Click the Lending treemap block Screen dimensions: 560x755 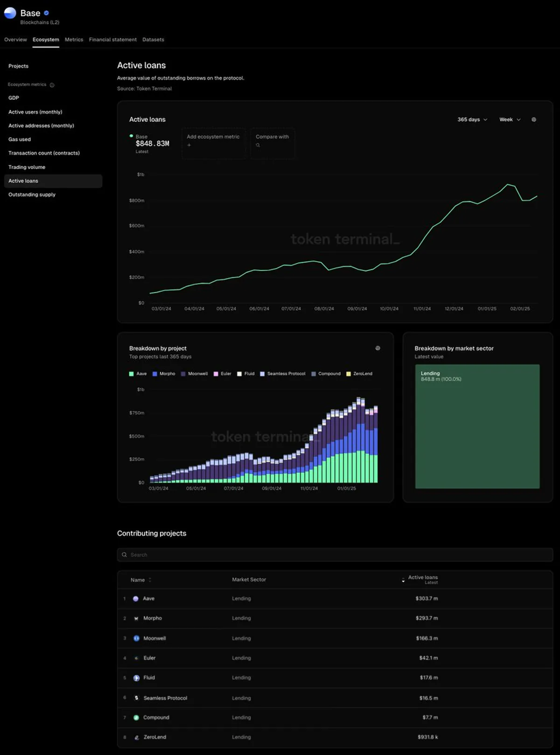tap(477, 426)
